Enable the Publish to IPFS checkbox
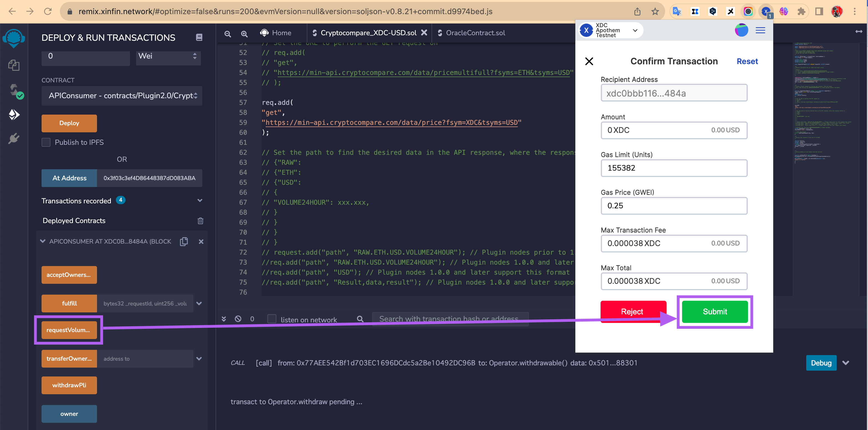 point(46,142)
